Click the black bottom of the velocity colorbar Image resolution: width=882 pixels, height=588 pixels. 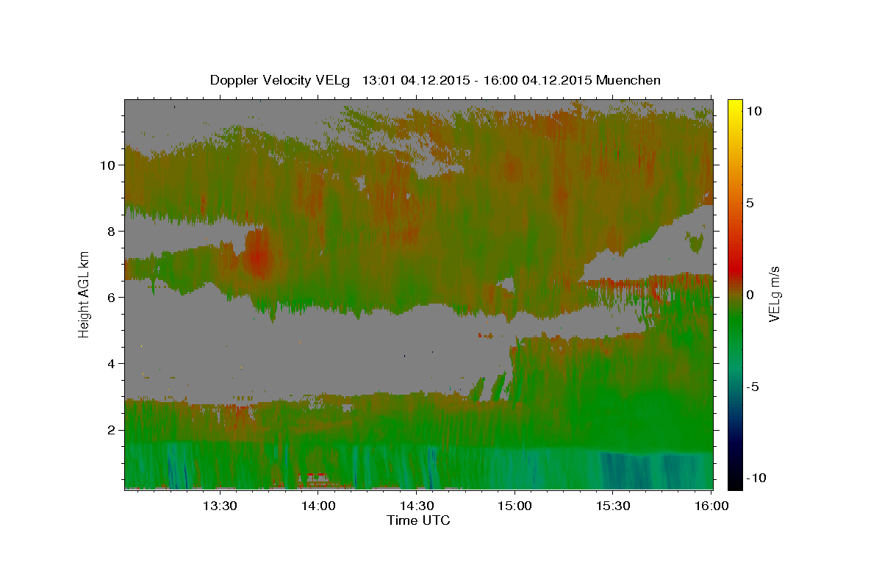click(x=735, y=483)
